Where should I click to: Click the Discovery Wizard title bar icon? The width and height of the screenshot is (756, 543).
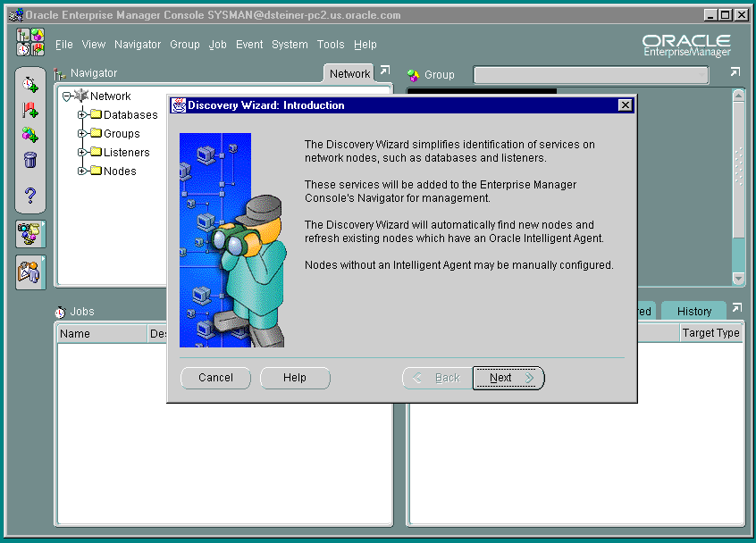[x=179, y=105]
